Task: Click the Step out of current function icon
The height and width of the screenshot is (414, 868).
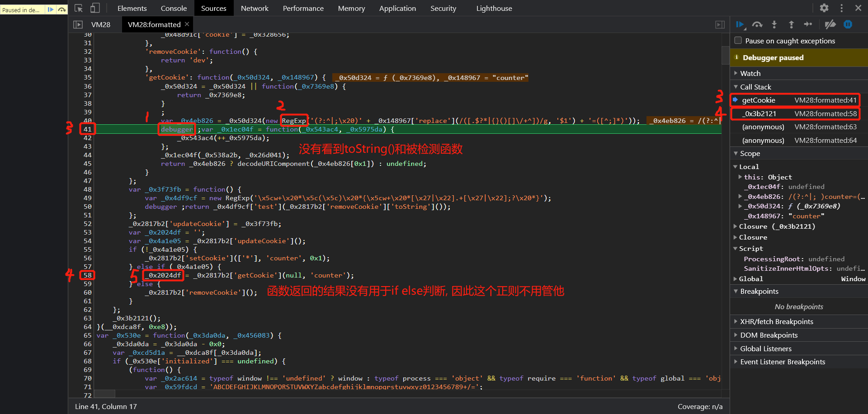Action: tap(792, 24)
